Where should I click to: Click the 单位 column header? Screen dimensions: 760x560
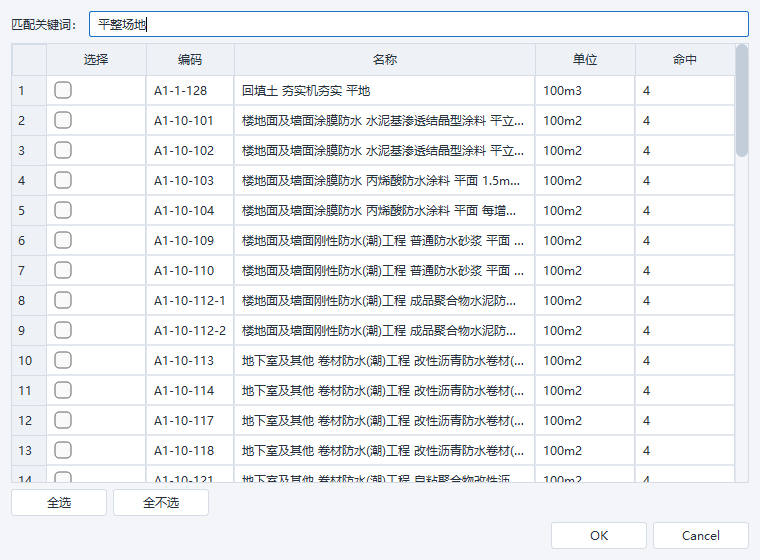coord(585,60)
